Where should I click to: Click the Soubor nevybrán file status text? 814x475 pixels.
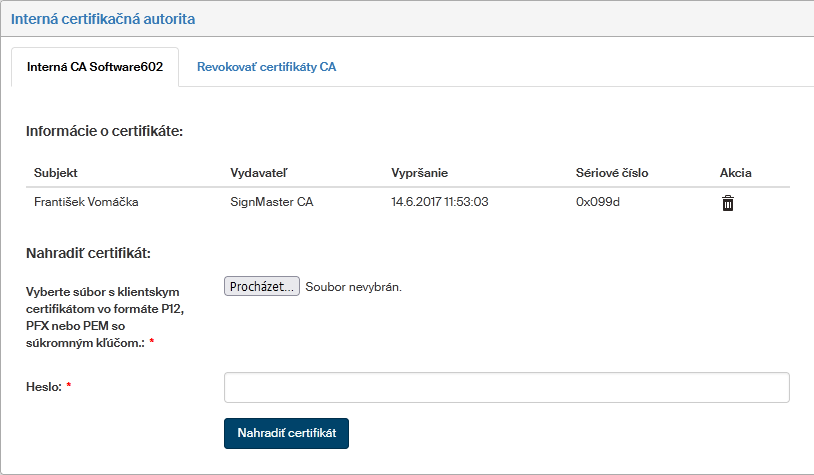point(353,287)
